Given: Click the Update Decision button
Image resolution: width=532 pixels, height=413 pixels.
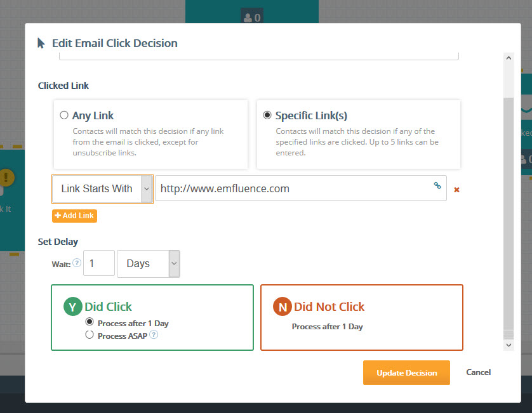Looking at the screenshot, I should pos(406,372).
